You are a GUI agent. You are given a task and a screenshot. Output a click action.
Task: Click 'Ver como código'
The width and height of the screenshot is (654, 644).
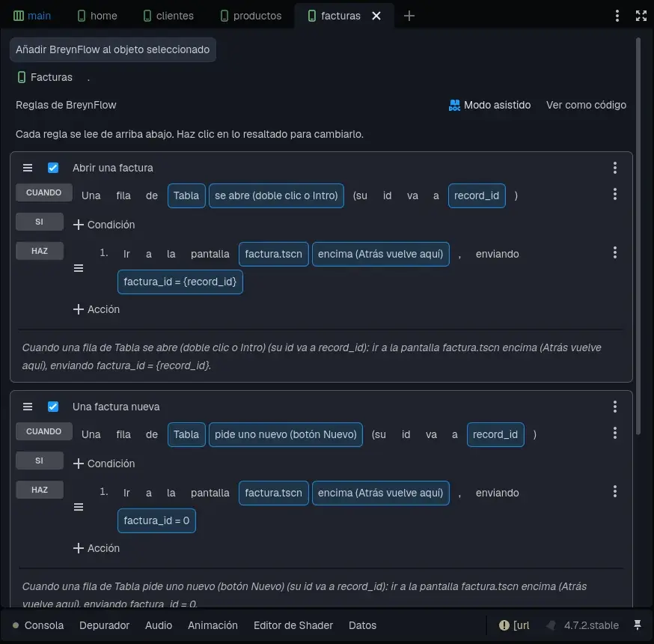(x=586, y=105)
